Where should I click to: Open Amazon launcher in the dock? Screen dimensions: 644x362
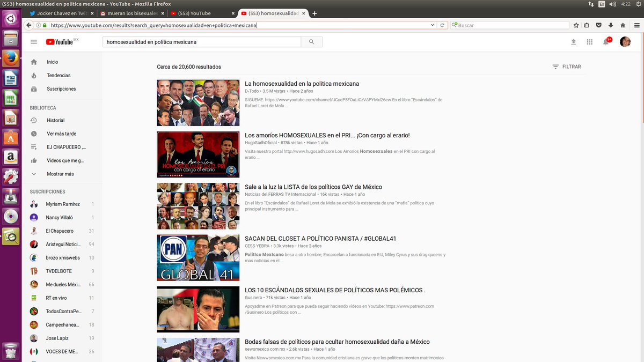pos(11,157)
